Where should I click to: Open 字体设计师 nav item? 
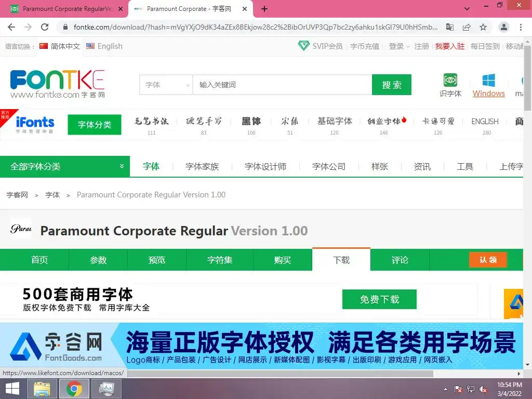[x=265, y=167]
